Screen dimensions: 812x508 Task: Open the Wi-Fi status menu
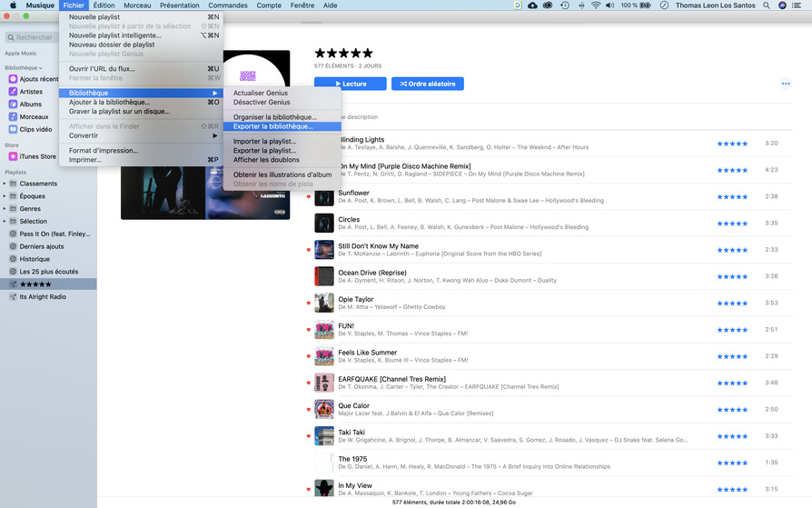[596, 5]
